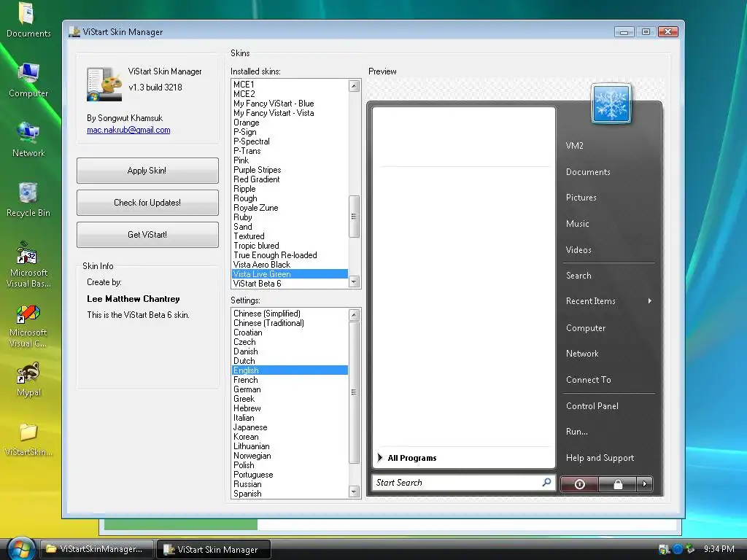This screenshot has width=747, height=560.
Task: Open the Recycle Bin desktop icon
Action: pyautogui.click(x=28, y=200)
